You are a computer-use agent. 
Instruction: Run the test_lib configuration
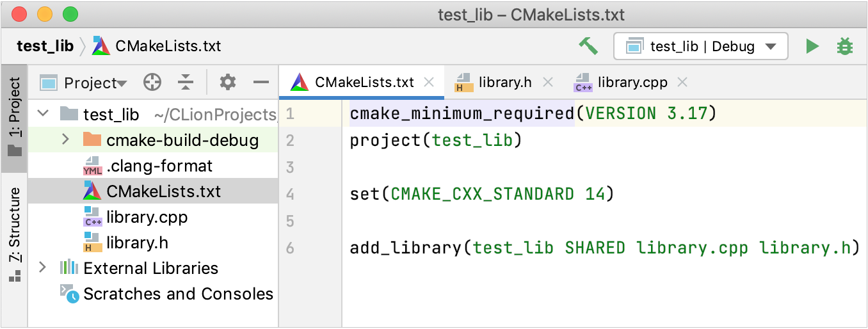812,46
